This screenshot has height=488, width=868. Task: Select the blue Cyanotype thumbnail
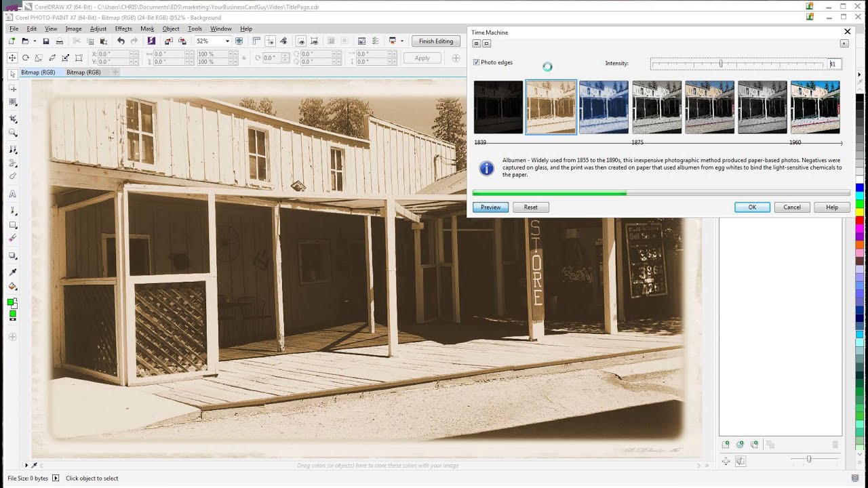coord(604,107)
